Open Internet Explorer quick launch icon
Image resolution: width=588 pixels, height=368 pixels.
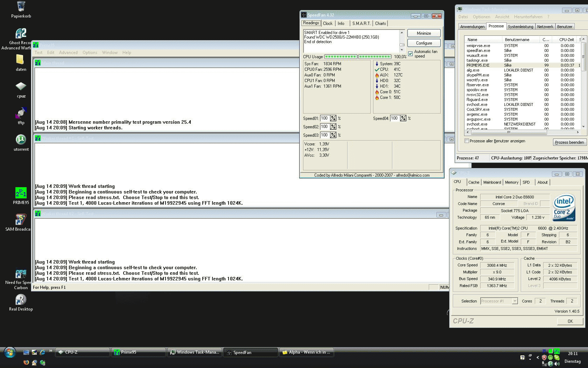tap(42, 352)
